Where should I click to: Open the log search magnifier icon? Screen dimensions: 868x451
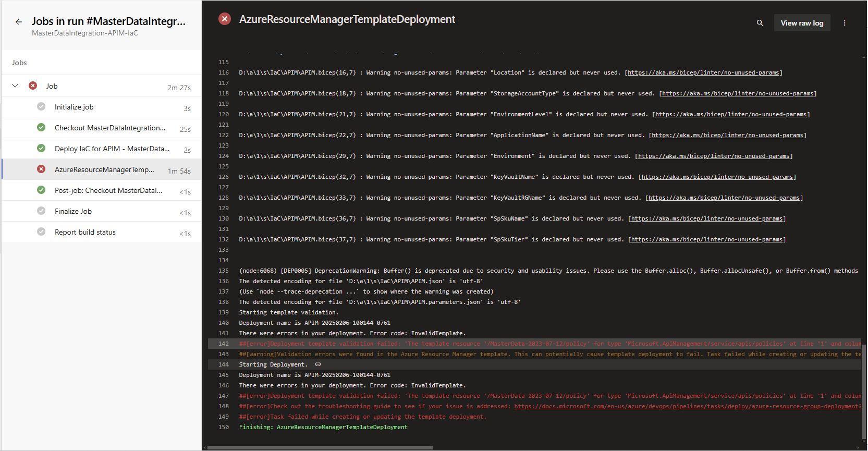(x=760, y=23)
